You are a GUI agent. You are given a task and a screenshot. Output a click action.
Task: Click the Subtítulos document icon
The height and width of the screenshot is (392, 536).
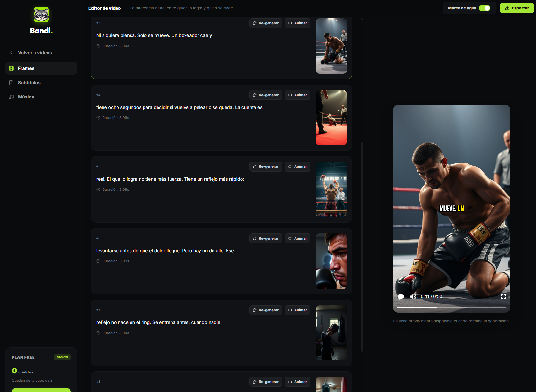pos(11,83)
